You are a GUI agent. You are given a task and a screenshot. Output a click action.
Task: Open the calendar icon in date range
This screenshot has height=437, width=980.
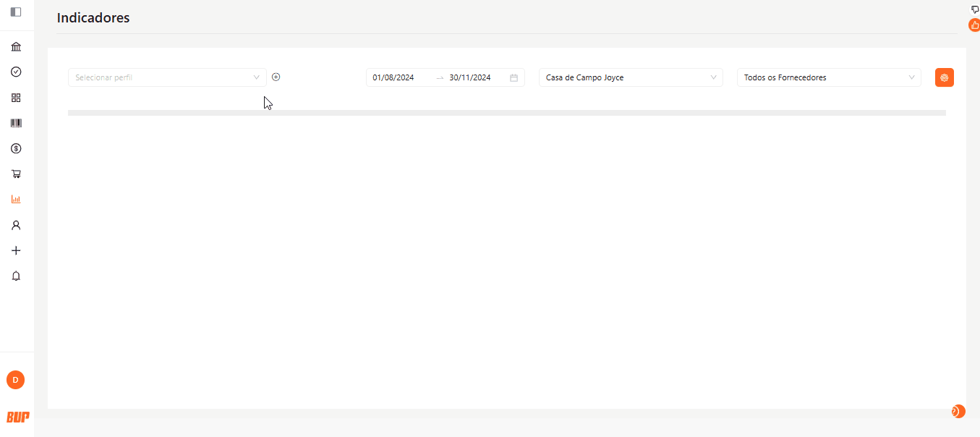coord(514,77)
